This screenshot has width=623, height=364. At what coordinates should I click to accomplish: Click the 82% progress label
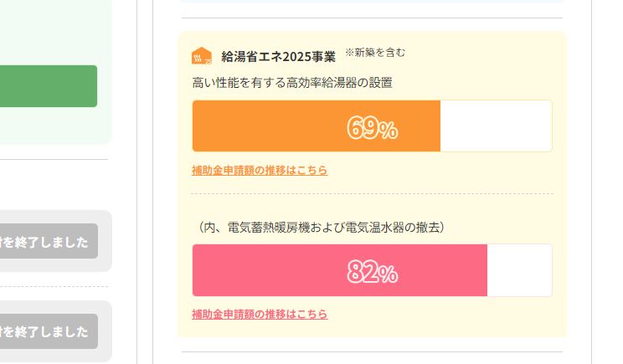point(372,272)
